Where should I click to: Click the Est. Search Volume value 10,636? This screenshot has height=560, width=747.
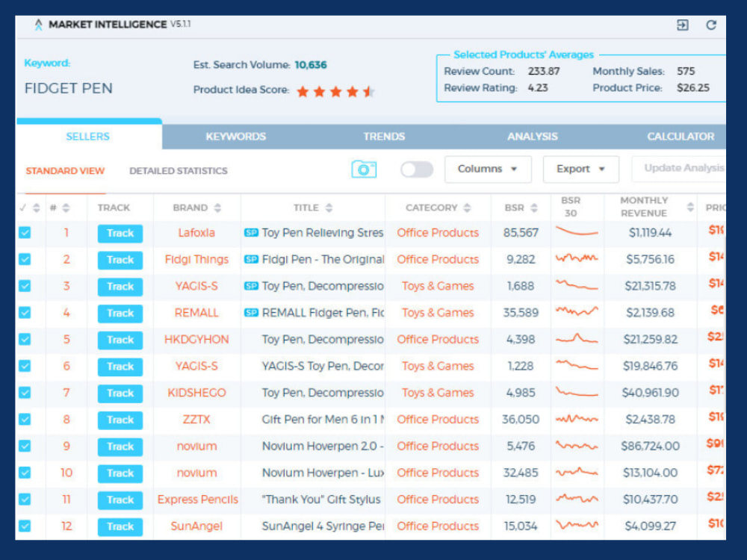311,65
